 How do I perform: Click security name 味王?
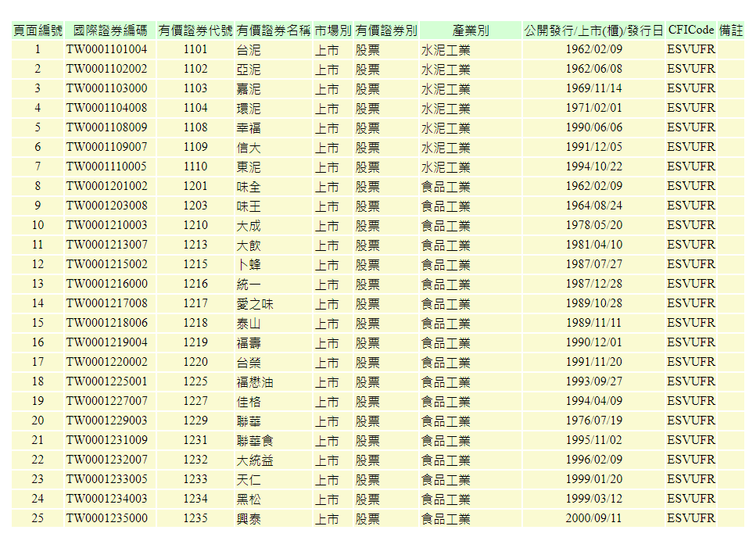tap(249, 206)
